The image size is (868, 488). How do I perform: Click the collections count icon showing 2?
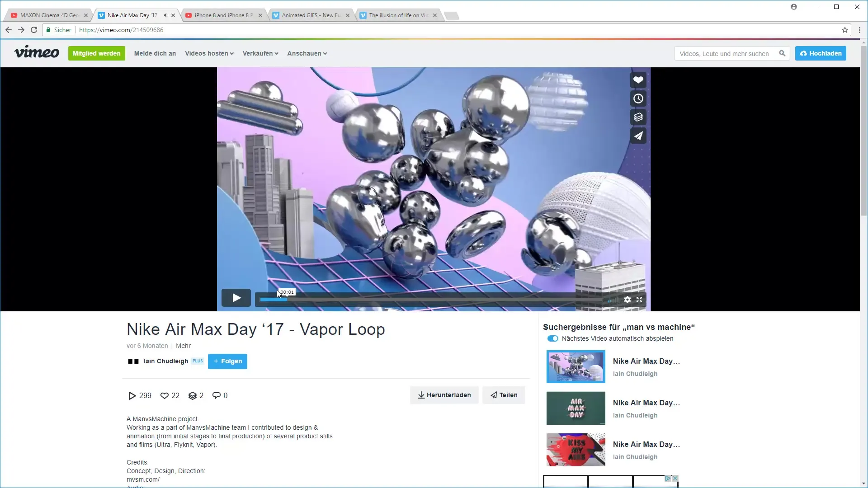click(193, 395)
